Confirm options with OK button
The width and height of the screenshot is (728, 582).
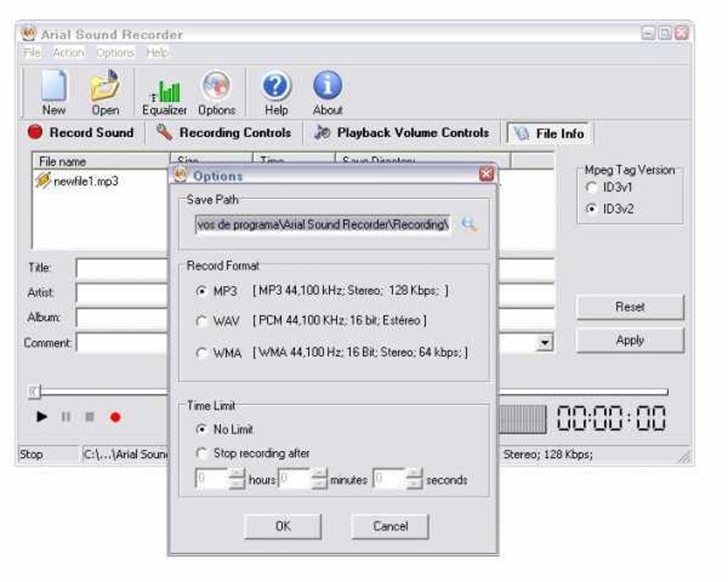coord(283,526)
